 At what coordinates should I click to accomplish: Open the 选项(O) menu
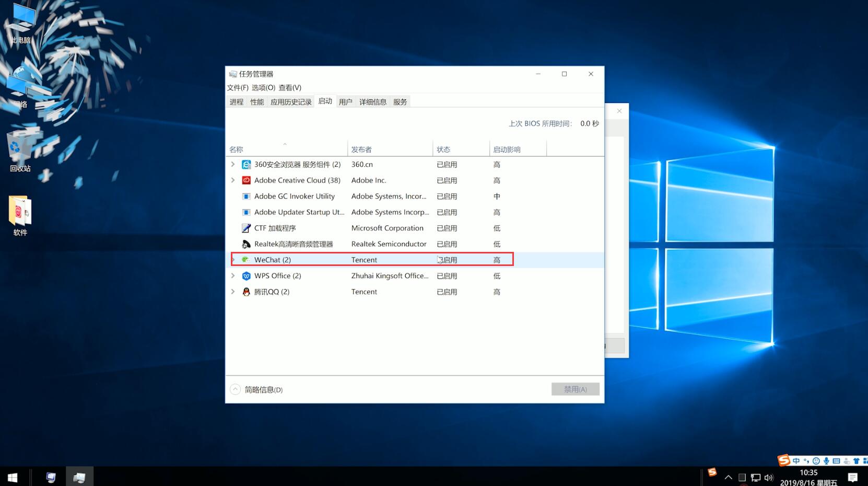[x=263, y=88]
